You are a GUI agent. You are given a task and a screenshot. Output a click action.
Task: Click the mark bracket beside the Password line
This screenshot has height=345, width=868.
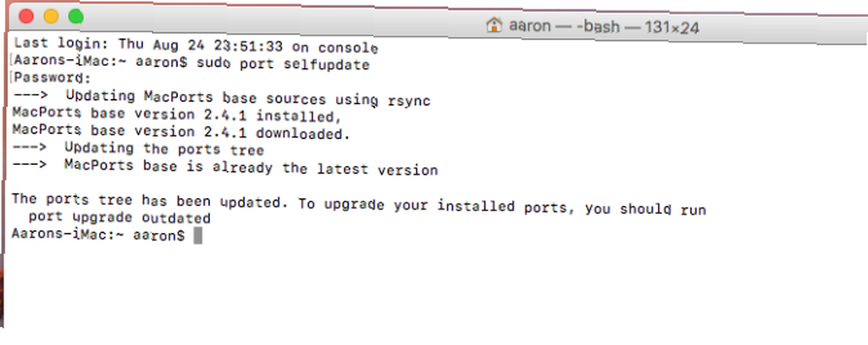[11, 77]
